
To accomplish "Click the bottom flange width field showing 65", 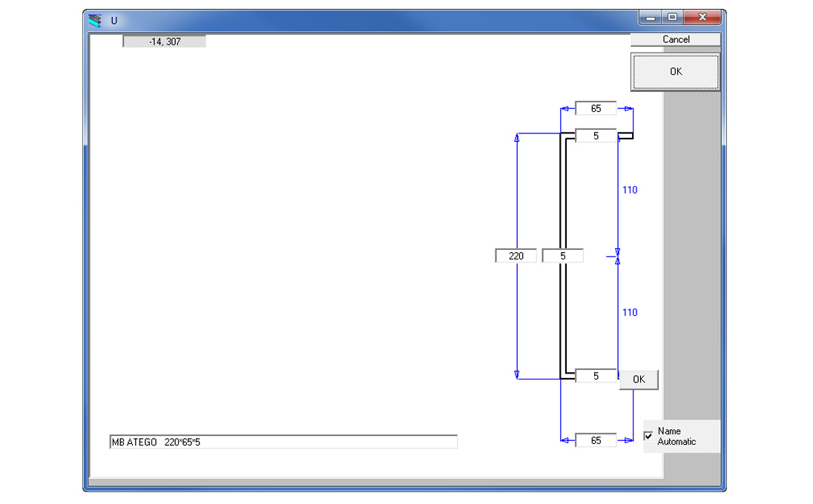I will 596,440.
